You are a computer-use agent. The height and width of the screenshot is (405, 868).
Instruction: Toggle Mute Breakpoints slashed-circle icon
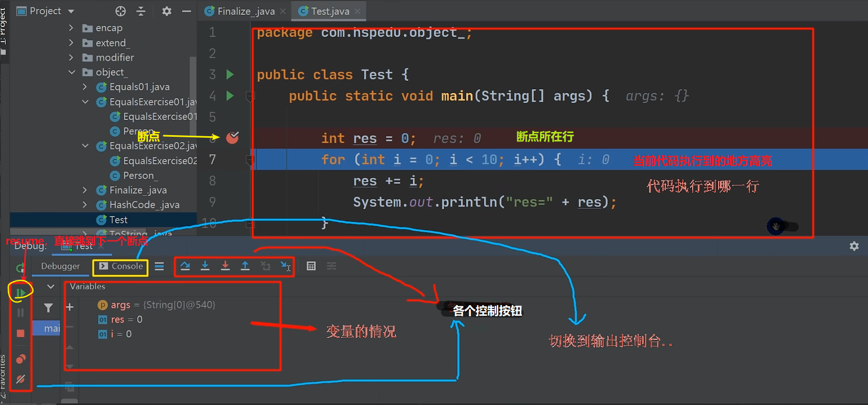(21, 379)
